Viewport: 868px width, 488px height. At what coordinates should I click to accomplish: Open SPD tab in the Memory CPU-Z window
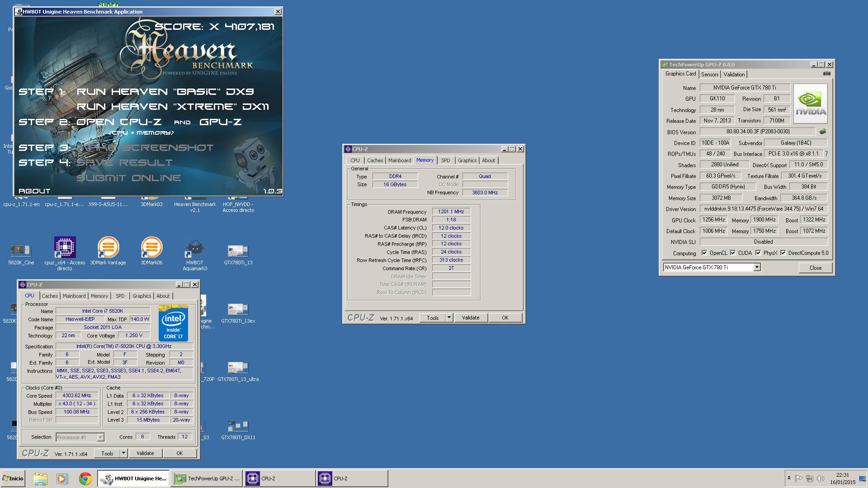coord(445,160)
